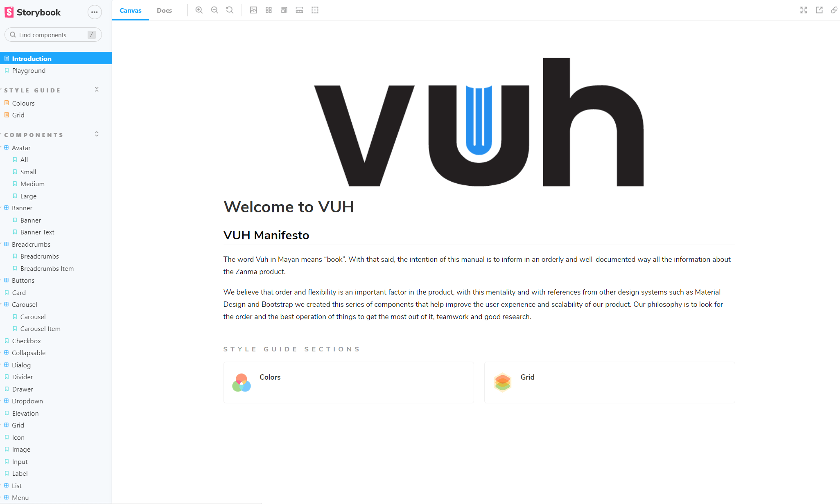Image resolution: width=840 pixels, height=504 pixels.
Task: Click the grid panel view icon
Action: pyautogui.click(x=268, y=10)
